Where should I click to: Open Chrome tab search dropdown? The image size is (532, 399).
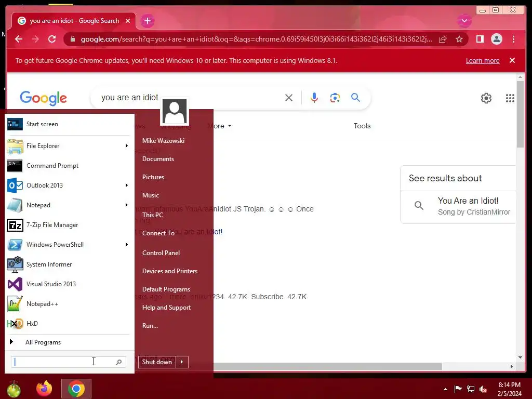(464, 21)
